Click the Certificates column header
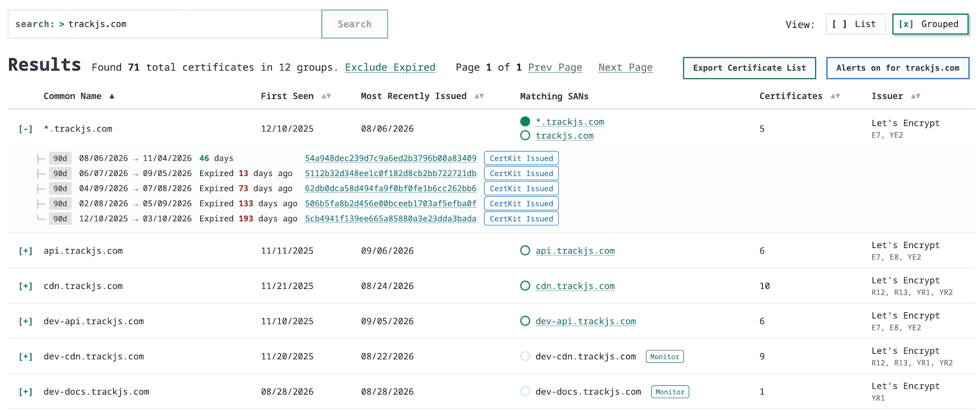980x412 pixels. click(791, 96)
